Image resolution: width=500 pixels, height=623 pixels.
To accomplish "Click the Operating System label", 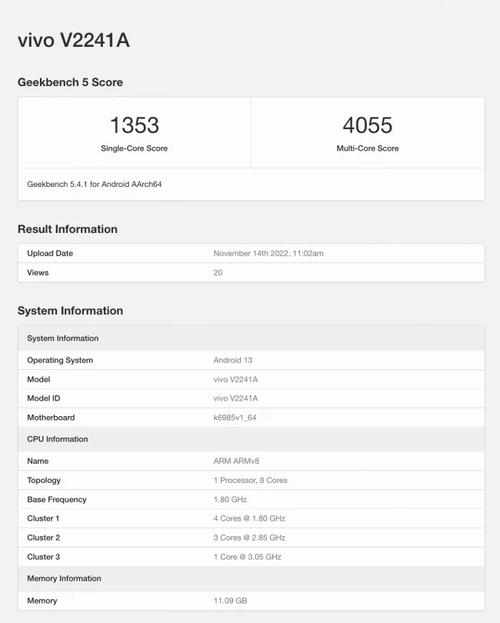I will pos(60,360).
